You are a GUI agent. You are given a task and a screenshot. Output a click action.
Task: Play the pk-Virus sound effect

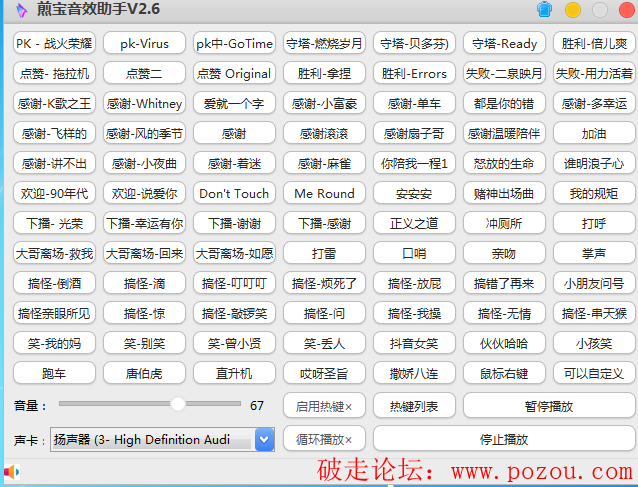(144, 44)
